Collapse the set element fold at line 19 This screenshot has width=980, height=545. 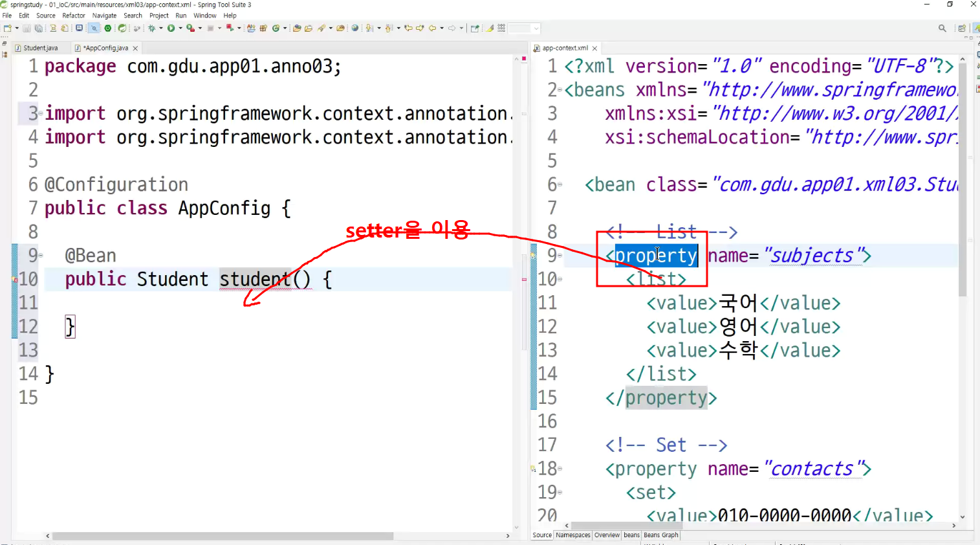(x=560, y=493)
